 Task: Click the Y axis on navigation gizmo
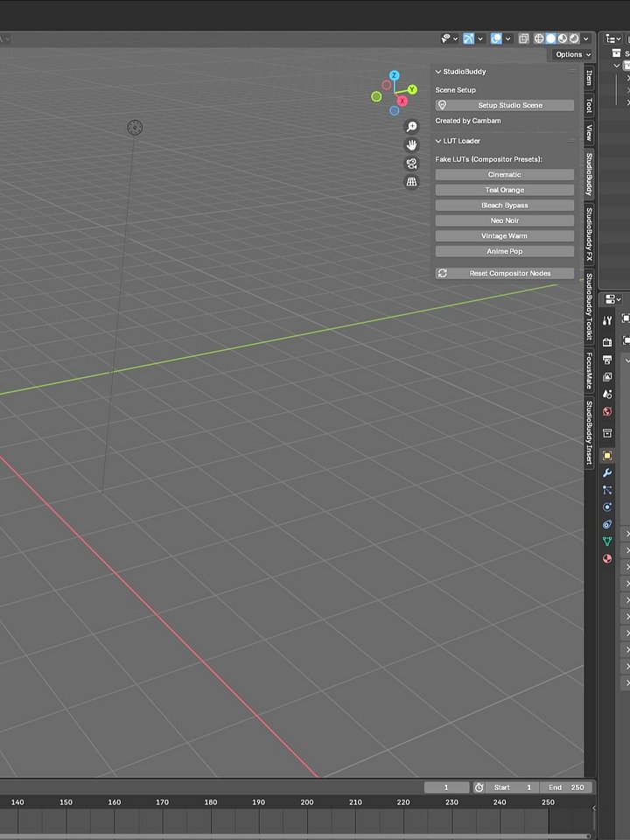[412, 89]
